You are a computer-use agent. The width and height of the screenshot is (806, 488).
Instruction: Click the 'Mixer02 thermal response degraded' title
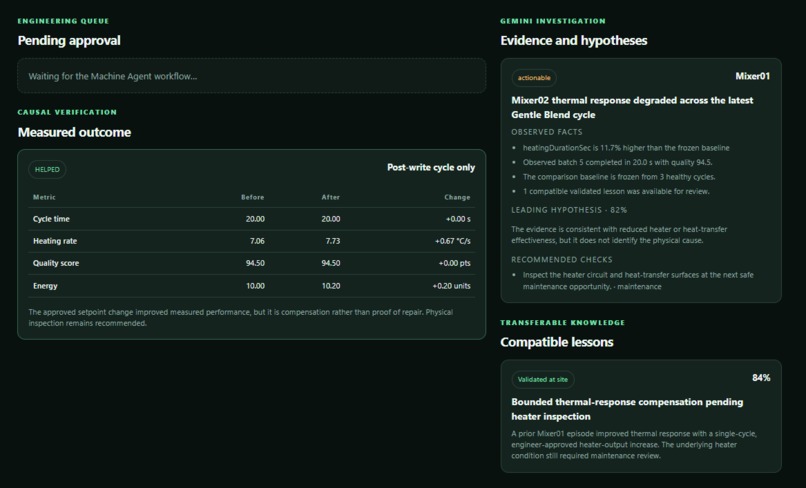click(x=632, y=107)
